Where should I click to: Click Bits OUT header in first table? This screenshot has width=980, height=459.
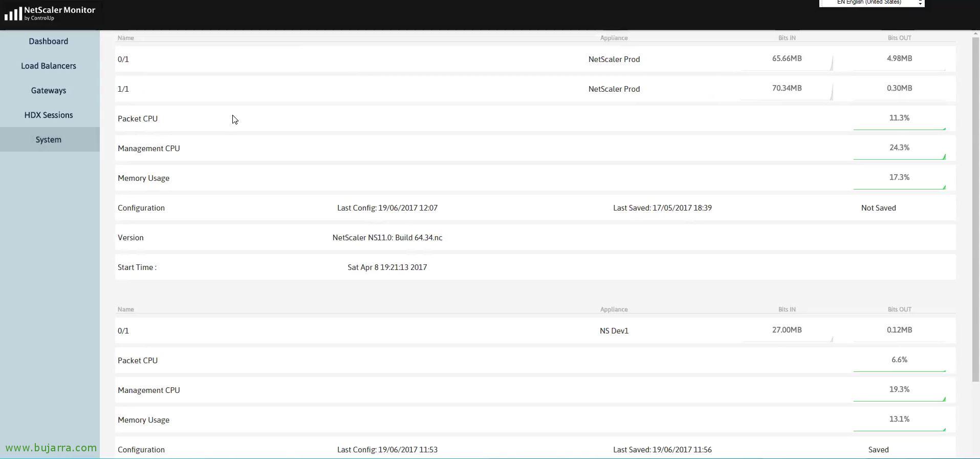click(x=899, y=38)
